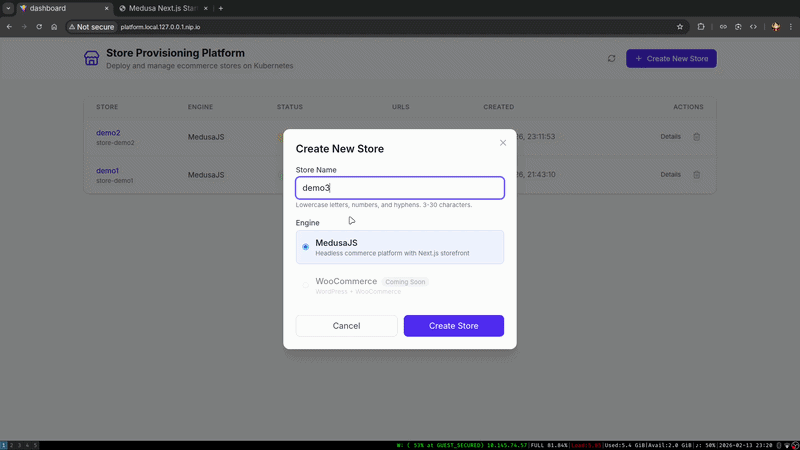The image size is (800, 450).
Task: Click the Coming Soon badge
Action: click(405, 282)
